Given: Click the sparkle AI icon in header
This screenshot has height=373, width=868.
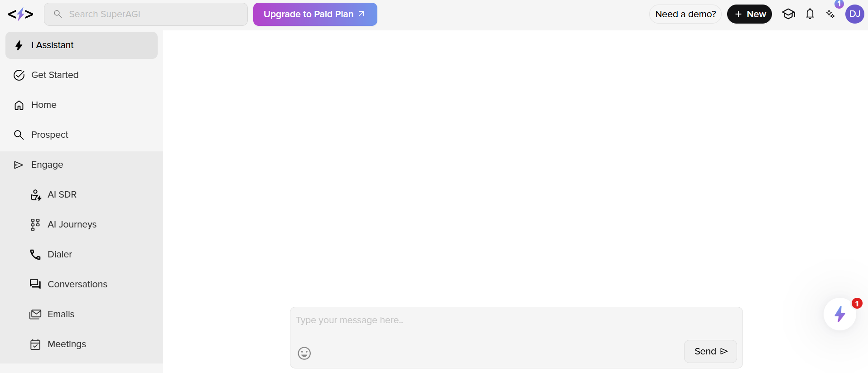Looking at the screenshot, I should [830, 14].
